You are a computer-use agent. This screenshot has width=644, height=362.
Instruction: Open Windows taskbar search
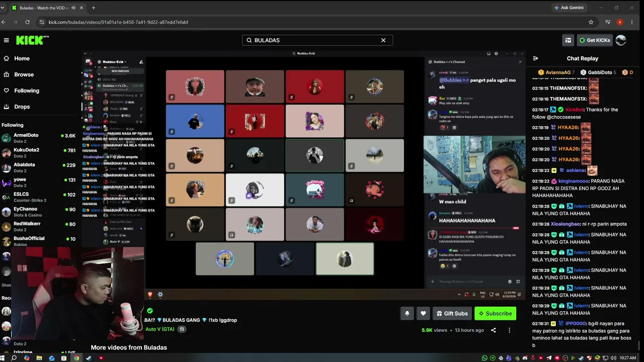pos(14,358)
